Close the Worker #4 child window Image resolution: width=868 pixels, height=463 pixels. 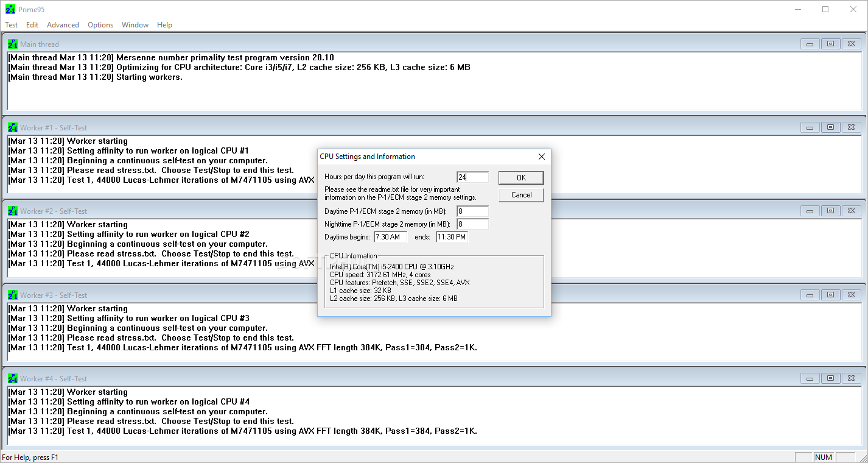point(852,378)
